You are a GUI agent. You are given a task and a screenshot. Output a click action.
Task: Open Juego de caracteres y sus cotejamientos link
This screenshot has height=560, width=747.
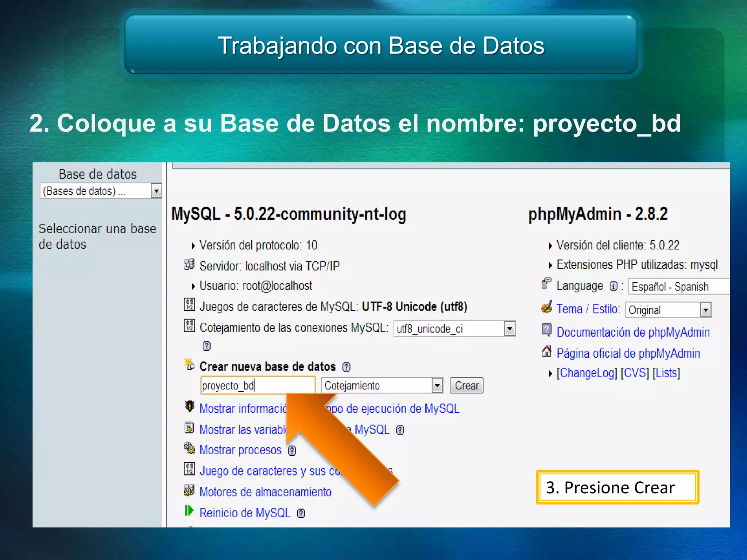[x=296, y=471]
